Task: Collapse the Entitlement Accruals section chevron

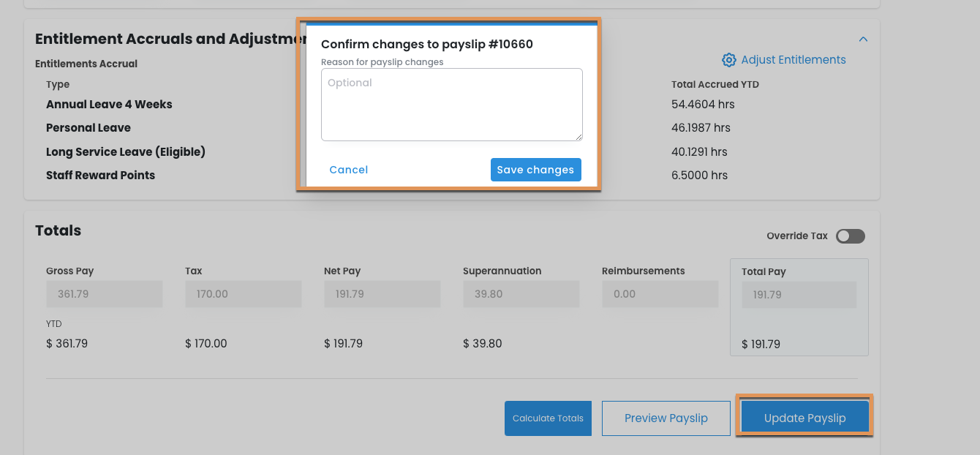Action: [863, 39]
